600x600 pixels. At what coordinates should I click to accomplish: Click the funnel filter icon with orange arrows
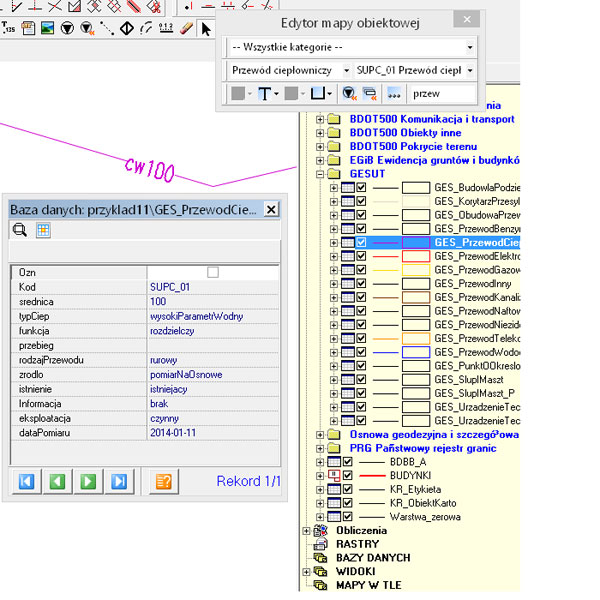point(87,28)
